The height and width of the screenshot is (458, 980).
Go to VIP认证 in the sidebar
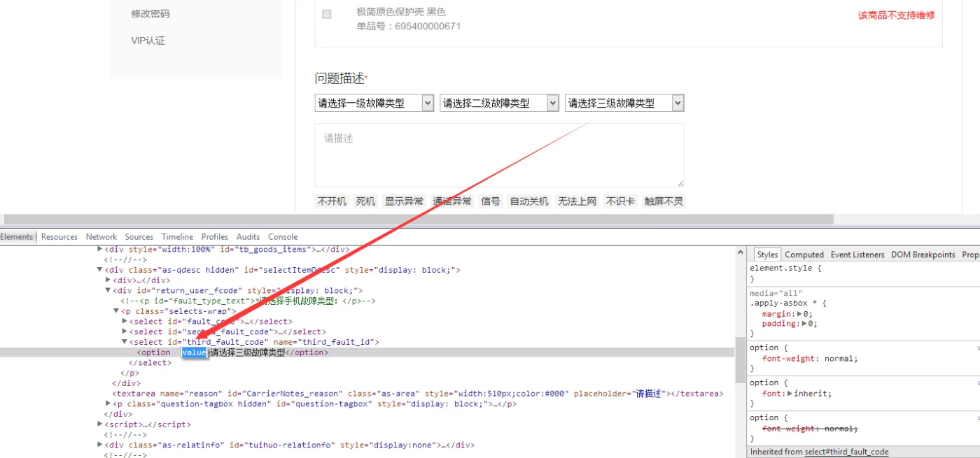[148, 41]
